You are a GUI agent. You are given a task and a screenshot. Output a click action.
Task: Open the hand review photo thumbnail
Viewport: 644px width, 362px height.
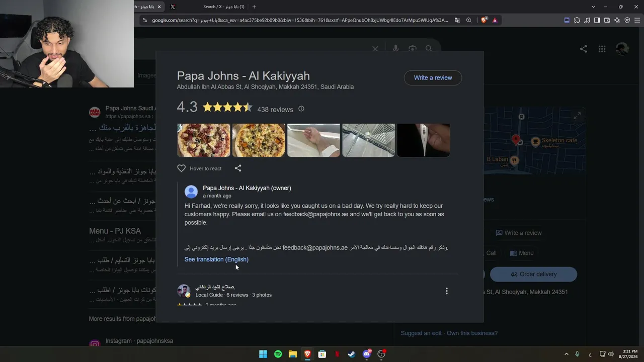[313, 140]
